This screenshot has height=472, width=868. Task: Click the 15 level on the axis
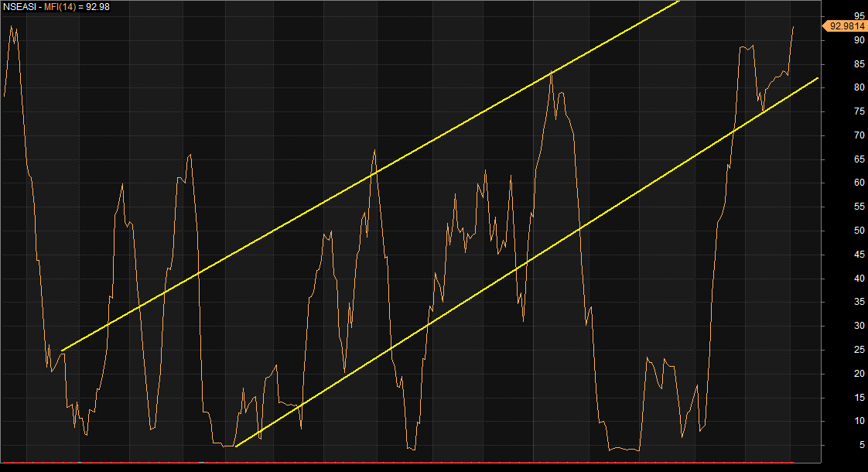(859, 397)
